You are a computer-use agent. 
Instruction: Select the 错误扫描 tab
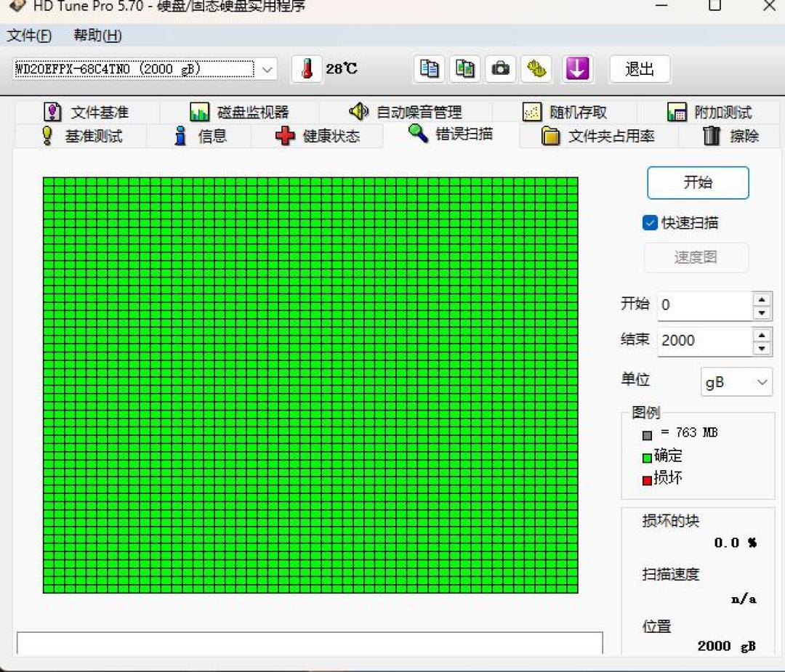point(451,134)
